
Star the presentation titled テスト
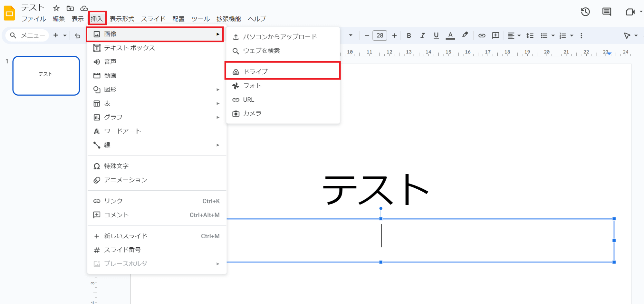56,8
